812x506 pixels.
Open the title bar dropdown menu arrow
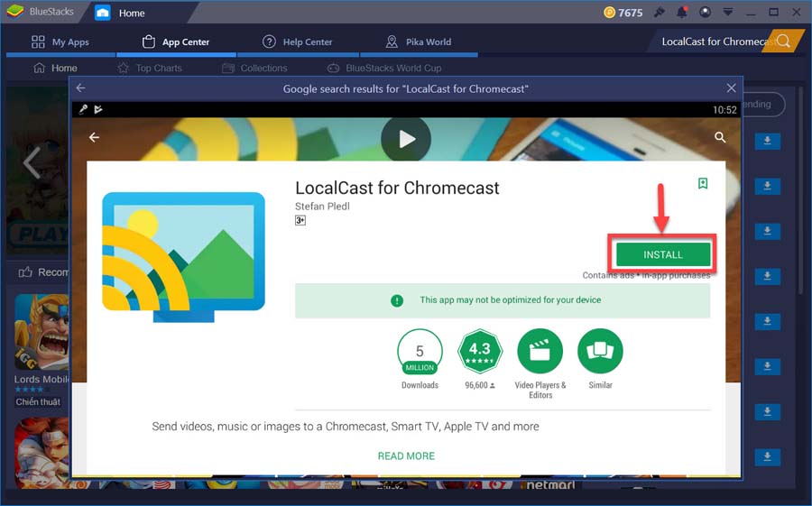727,13
